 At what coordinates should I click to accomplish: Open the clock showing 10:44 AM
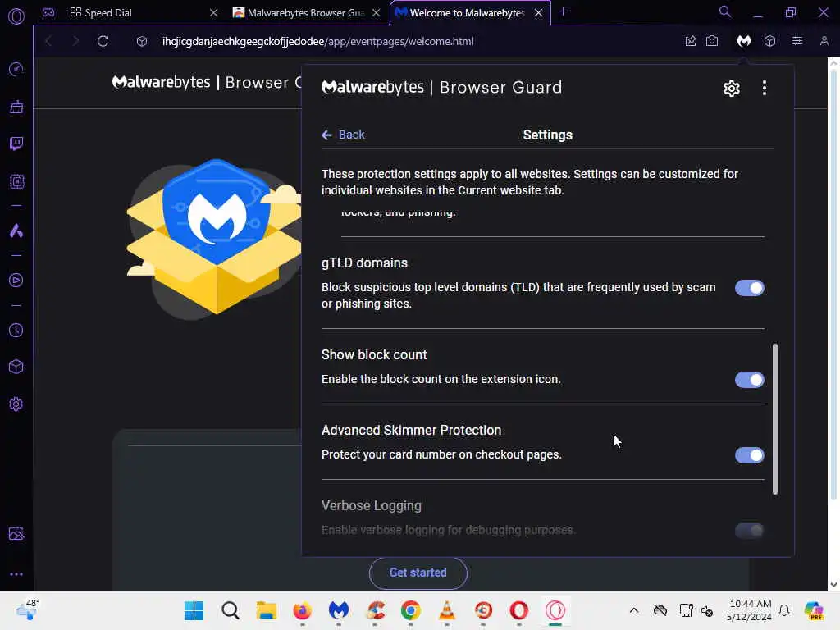click(x=750, y=610)
